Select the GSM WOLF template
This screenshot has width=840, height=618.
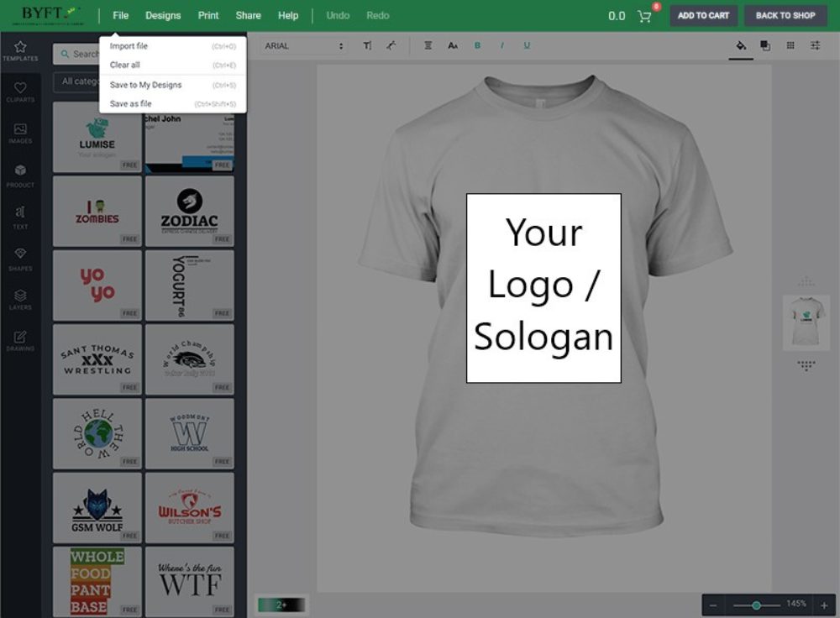point(97,508)
